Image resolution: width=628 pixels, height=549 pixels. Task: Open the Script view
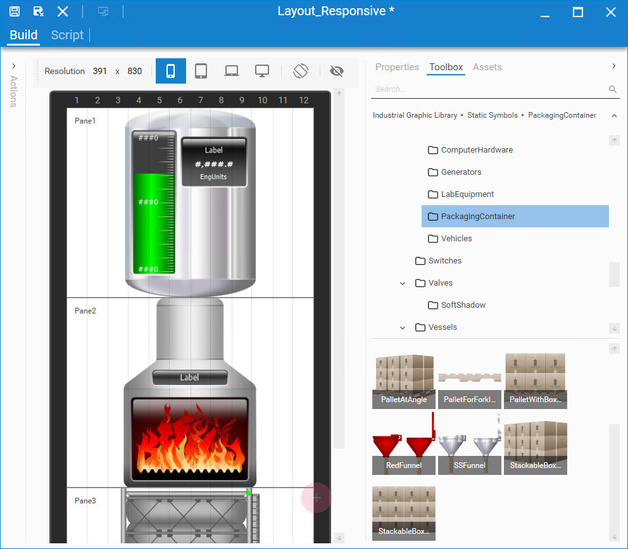[x=67, y=35]
